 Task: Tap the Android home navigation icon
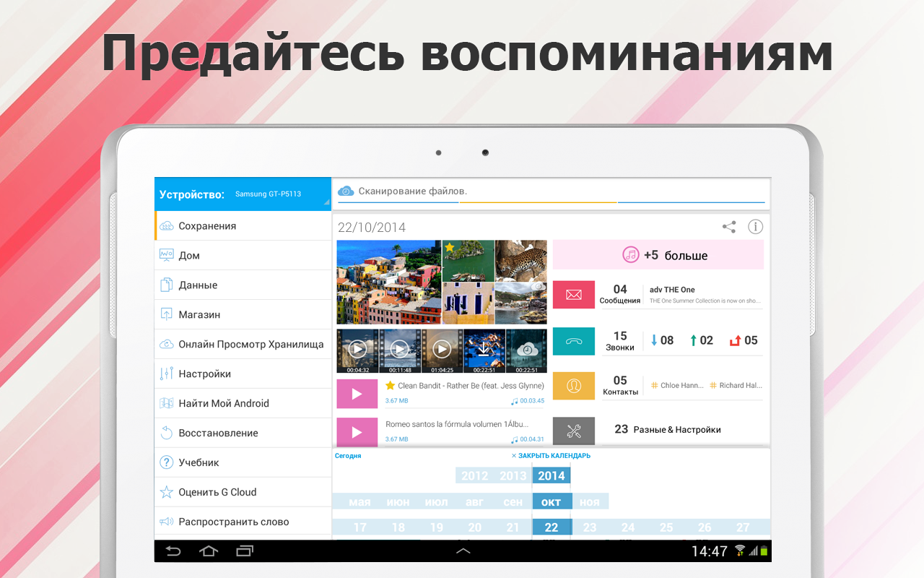pos(209,551)
